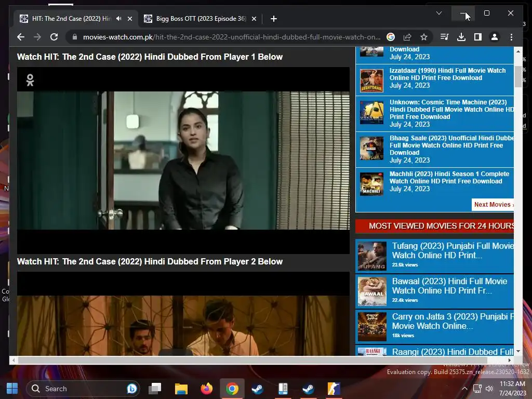Screen dimensions: 532x399
Task: Click the address bar URL
Action: [x=232, y=37]
